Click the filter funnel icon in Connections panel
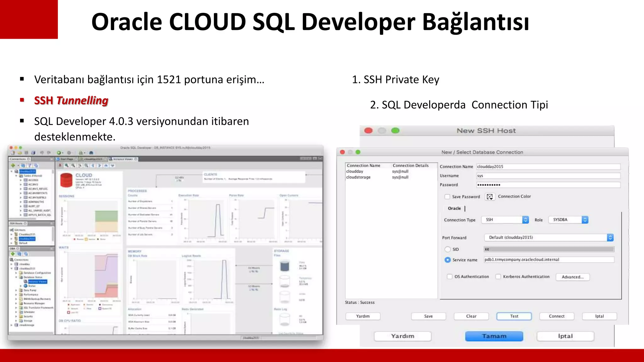The image size is (644, 362). click(x=30, y=165)
